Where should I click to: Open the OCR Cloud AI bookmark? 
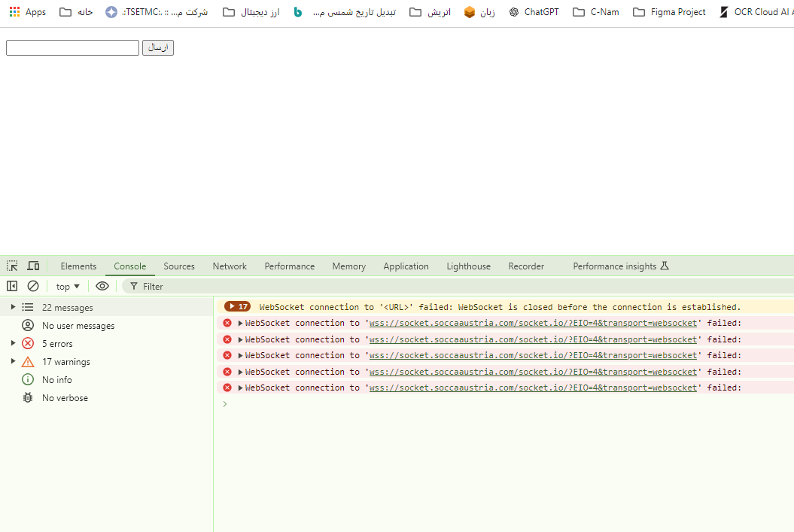(x=756, y=11)
